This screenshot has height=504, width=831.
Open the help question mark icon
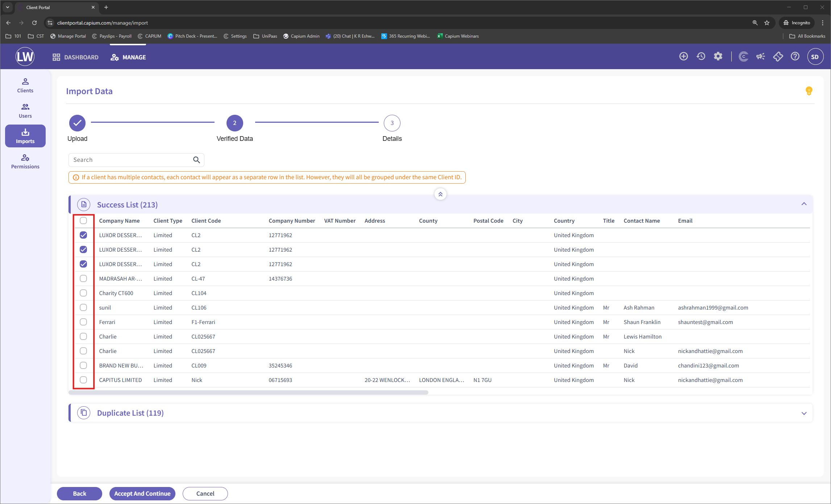(795, 56)
